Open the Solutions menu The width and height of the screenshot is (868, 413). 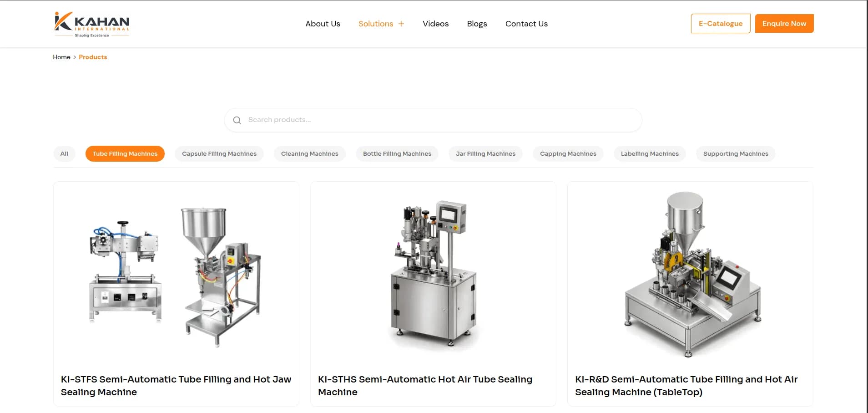tap(376, 24)
